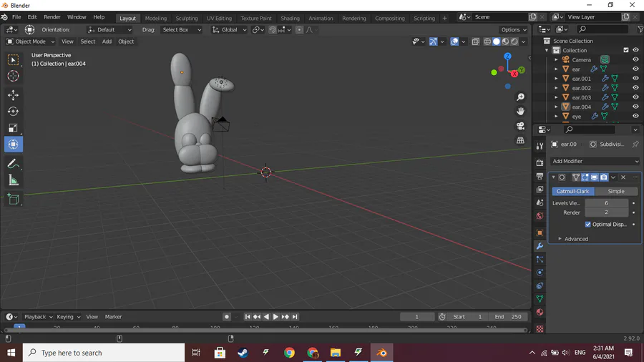Open the Global transform orientation dropdown
Viewport: 644px width, 362px height.
pos(229,29)
